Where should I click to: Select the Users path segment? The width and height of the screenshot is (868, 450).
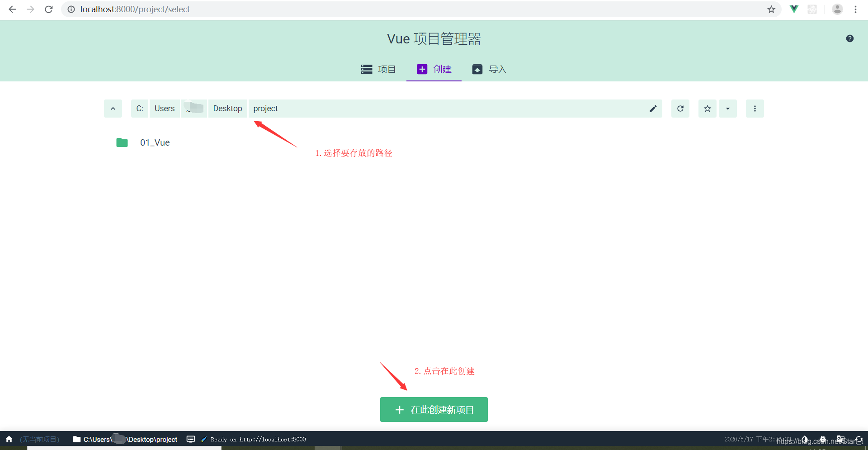pyautogui.click(x=165, y=109)
